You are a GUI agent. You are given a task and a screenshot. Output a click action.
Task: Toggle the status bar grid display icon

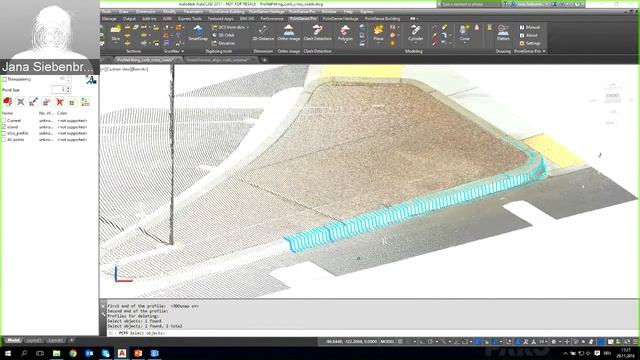pos(400,342)
